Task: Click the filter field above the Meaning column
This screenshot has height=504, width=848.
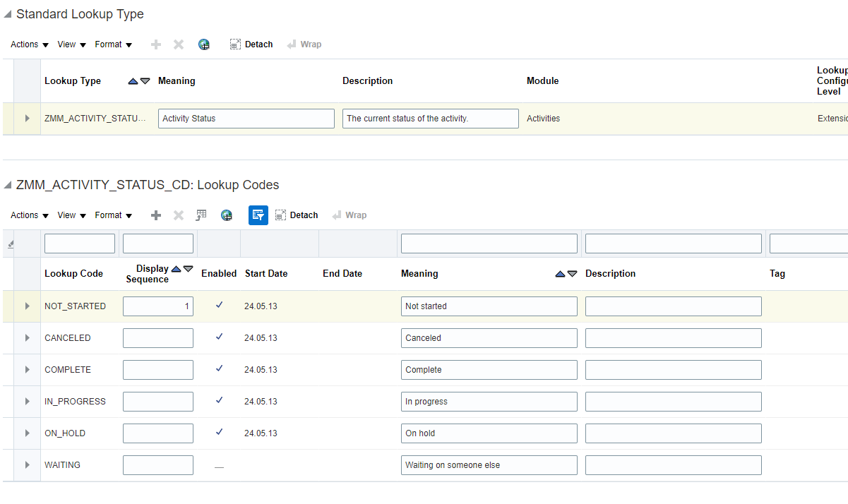Action: point(489,243)
